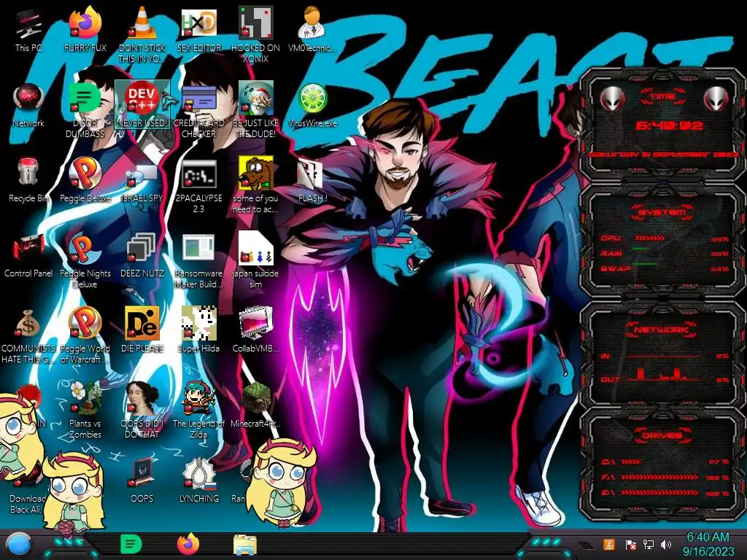Open Ransomware Maker Builder shortcut

(198, 261)
